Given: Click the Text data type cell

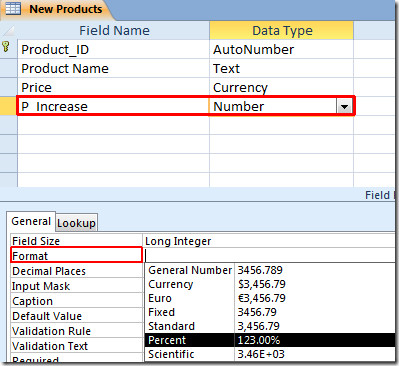Looking at the screenshot, I should click(281, 69).
